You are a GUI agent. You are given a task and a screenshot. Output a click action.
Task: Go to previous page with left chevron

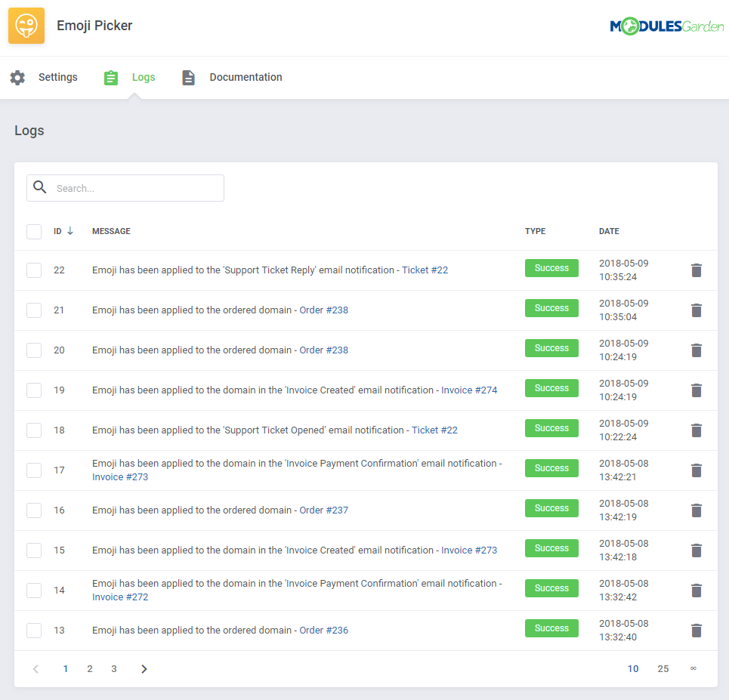click(36, 669)
